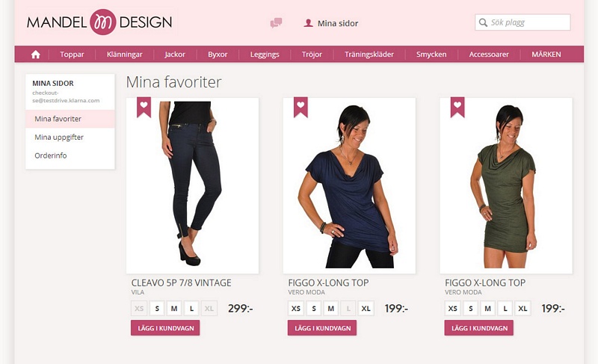Remove Cleavo jeans favorite heart bookmark
The image size is (598, 364).
(144, 107)
